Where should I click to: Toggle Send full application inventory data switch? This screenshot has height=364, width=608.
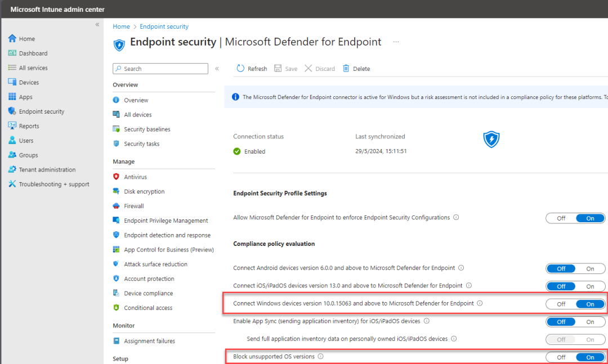[x=575, y=340]
